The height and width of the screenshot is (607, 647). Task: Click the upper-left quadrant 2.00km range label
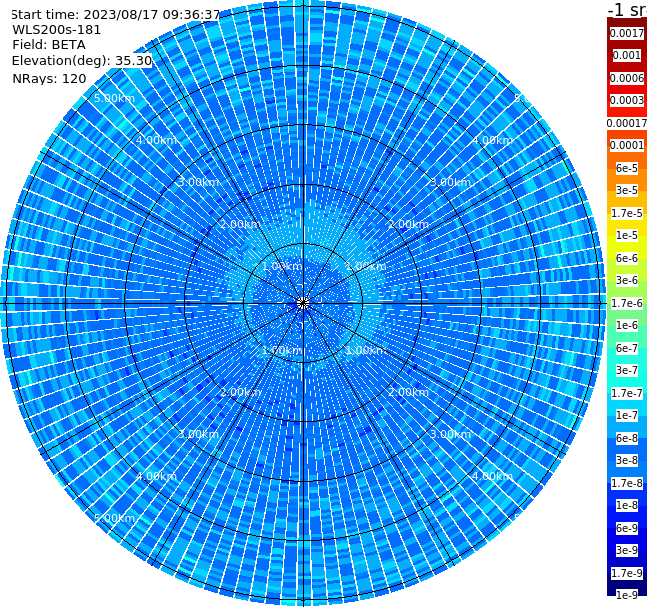pyautogui.click(x=240, y=224)
